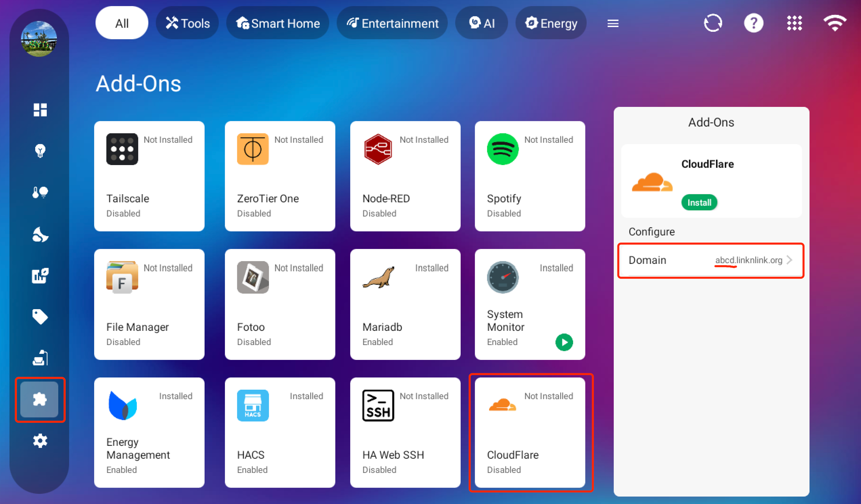Viewport: 861px width, 504px height.
Task: Select the Spotify add-on card
Action: point(530,176)
